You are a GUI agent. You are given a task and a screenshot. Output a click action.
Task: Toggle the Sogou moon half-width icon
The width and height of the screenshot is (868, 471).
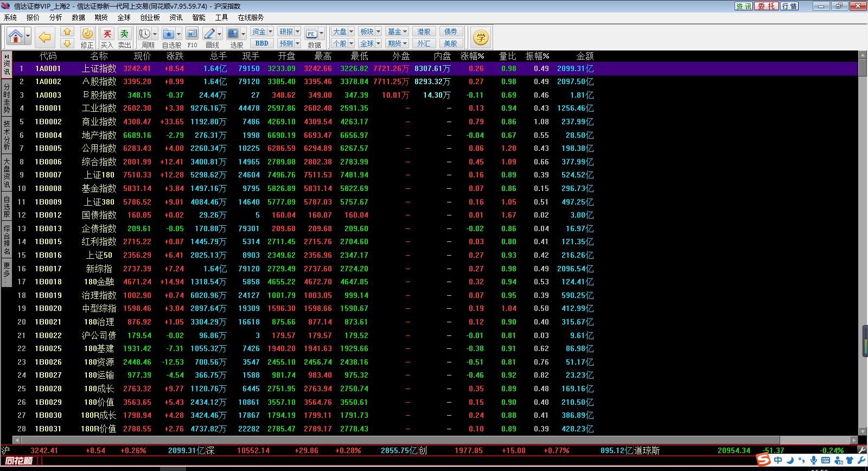click(790, 460)
